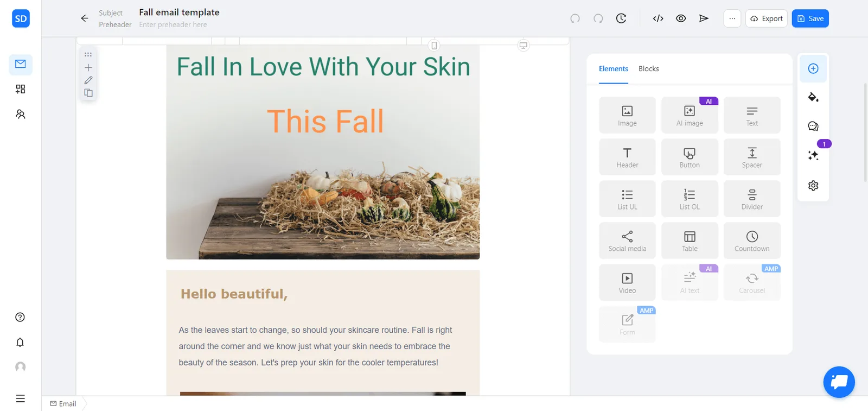This screenshot has height=411, width=868.
Task: Select the Table element
Action: click(690, 241)
